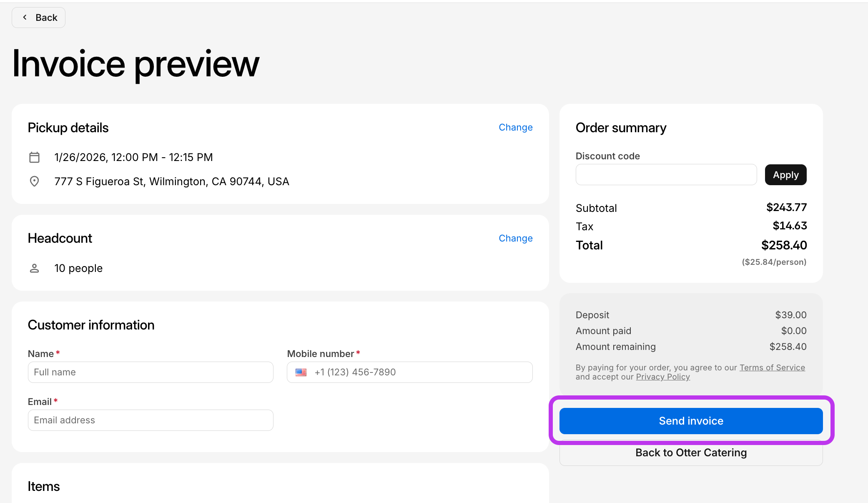Click the Email address input field
This screenshot has height=503, width=868.
tap(150, 420)
